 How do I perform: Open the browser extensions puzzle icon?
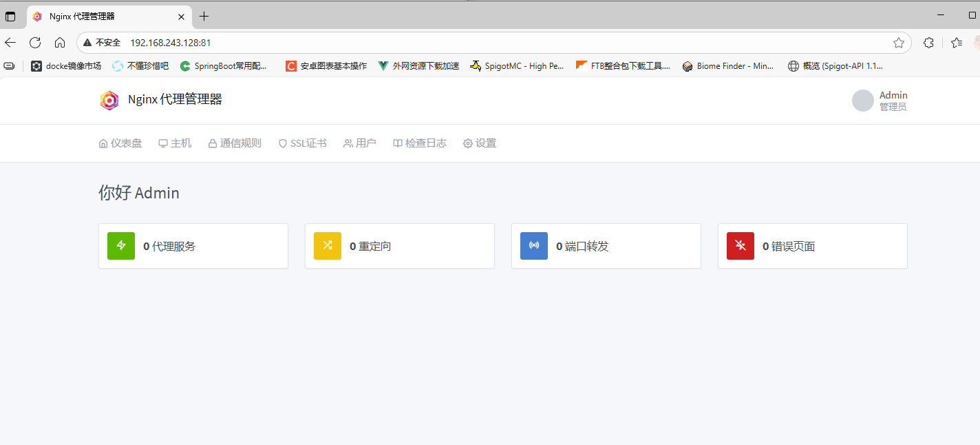[928, 43]
